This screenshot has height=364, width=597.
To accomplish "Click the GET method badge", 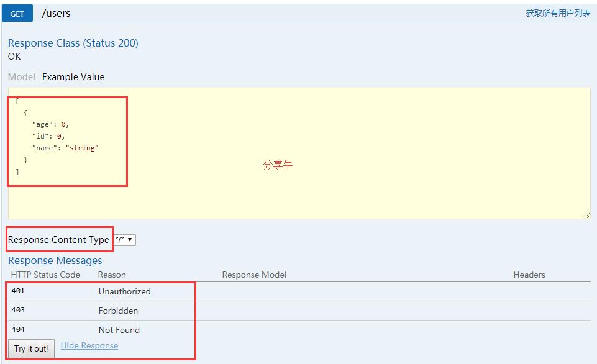I will coord(16,12).
